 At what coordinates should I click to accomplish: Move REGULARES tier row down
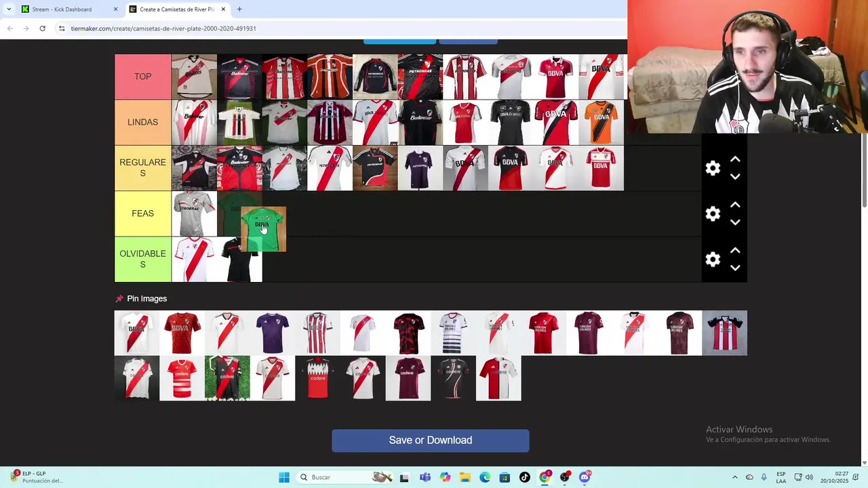[x=735, y=177]
